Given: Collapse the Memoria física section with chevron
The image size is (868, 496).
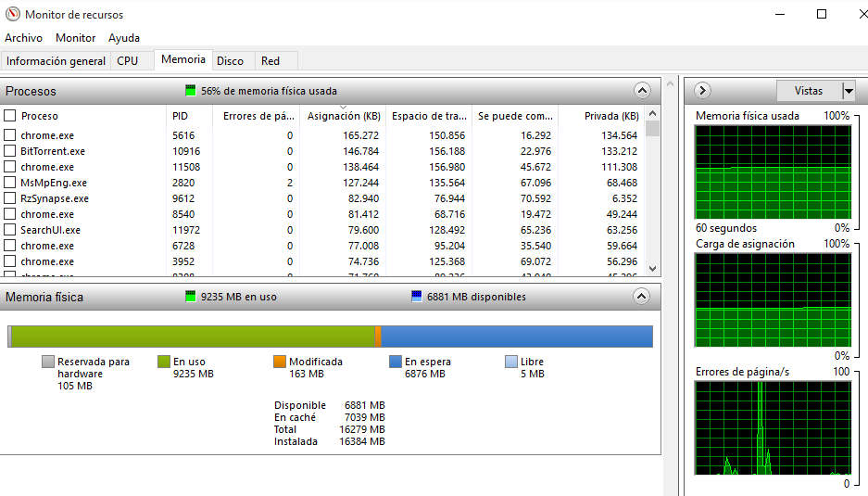Looking at the screenshot, I should tap(642, 297).
